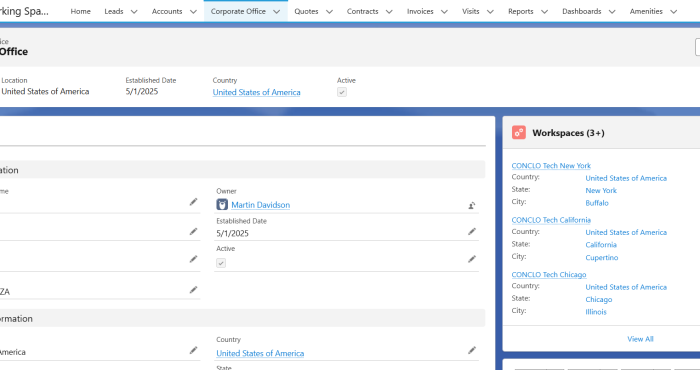This screenshot has height=370, width=700.
Task: Open the CONCLO Tech New York workspace
Action: click(x=551, y=166)
